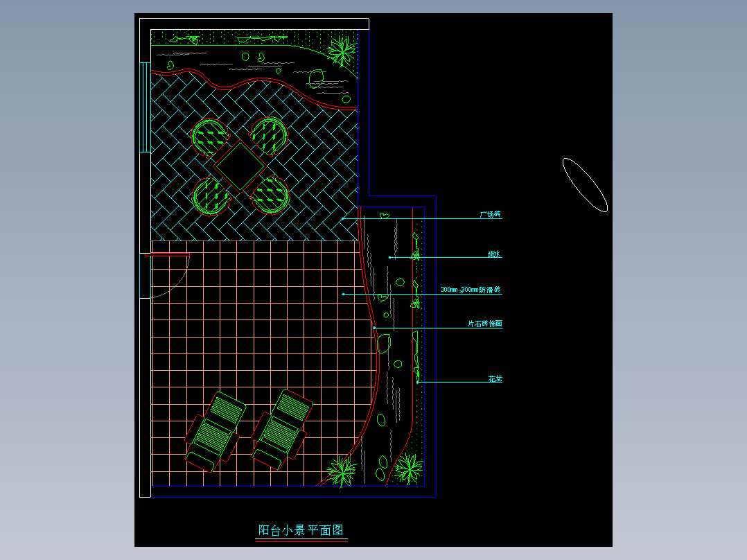The width and height of the screenshot is (747, 560).
Task: Select the cyan window block on the left wall
Action: click(x=145, y=107)
